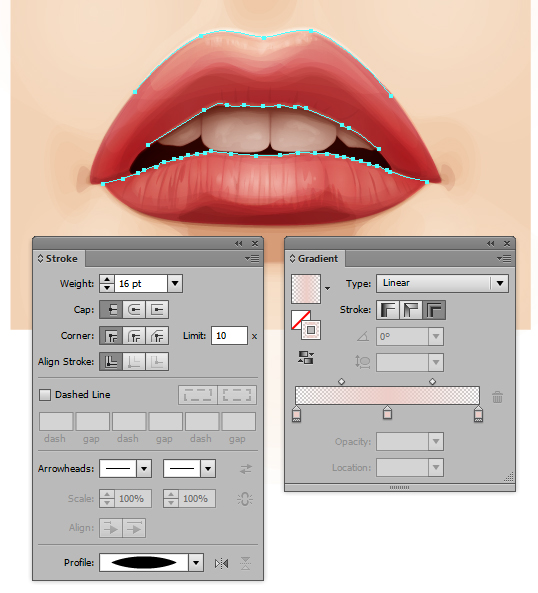The width and height of the screenshot is (538, 593).
Task: Apply gradient within stroke icon
Action: click(388, 310)
